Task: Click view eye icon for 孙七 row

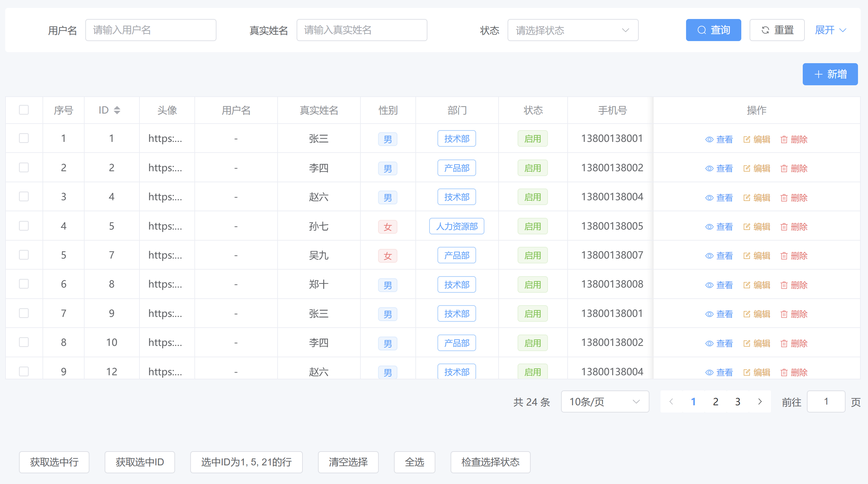Action: (x=709, y=227)
